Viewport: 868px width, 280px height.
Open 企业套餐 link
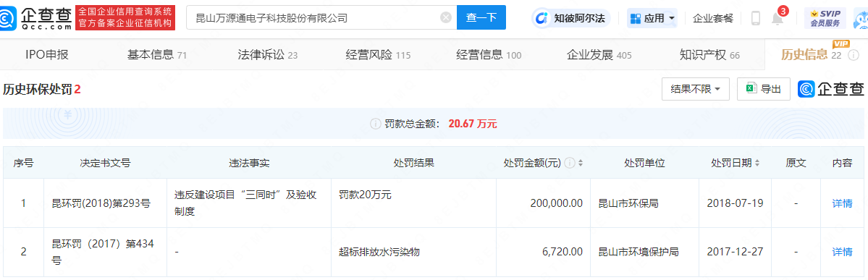pyautogui.click(x=713, y=18)
